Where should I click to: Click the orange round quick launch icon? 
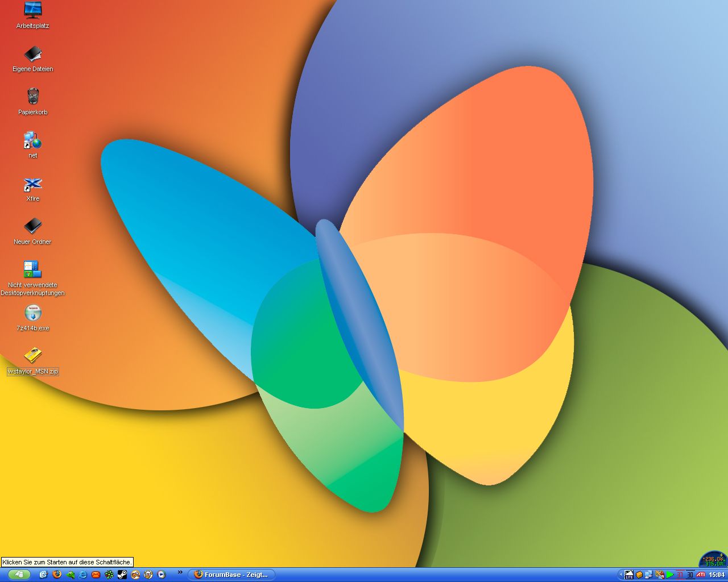tap(135, 575)
